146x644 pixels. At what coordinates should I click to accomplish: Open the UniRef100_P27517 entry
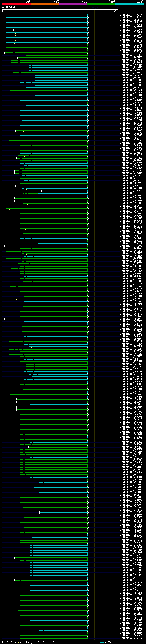(x=131, y=70)
